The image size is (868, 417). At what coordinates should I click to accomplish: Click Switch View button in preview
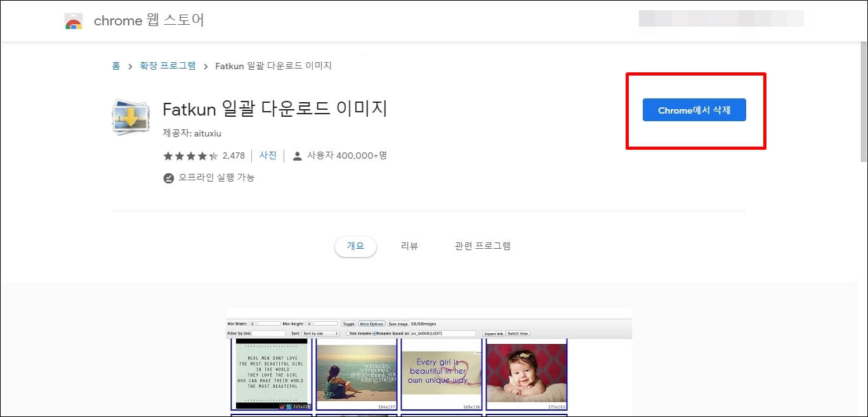(517, 333)
